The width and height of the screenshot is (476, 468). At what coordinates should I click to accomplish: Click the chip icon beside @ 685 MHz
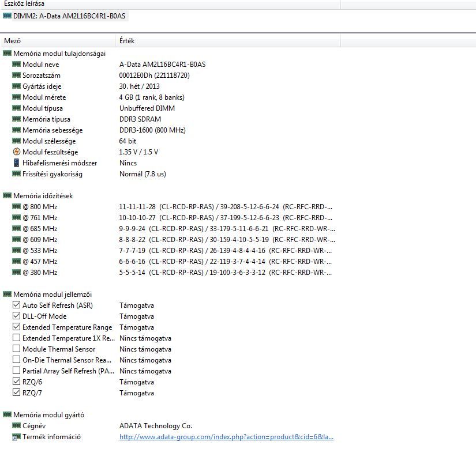[16, 228]
